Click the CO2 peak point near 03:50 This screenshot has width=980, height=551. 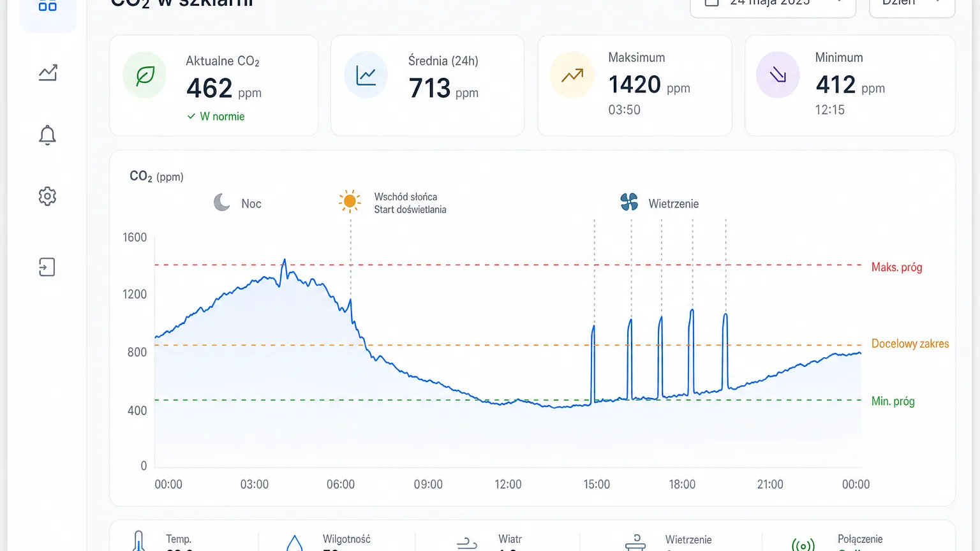click(x=285, y=261)
